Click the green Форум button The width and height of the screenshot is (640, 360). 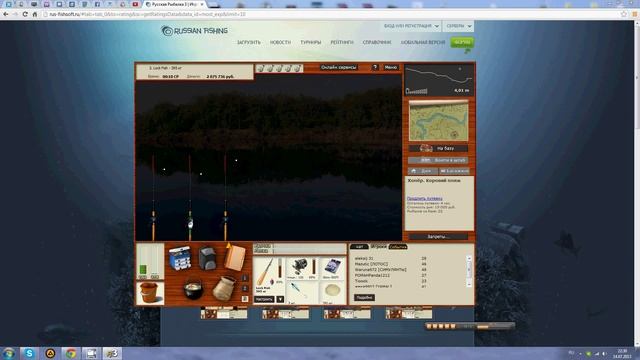(x=462, y=42)
